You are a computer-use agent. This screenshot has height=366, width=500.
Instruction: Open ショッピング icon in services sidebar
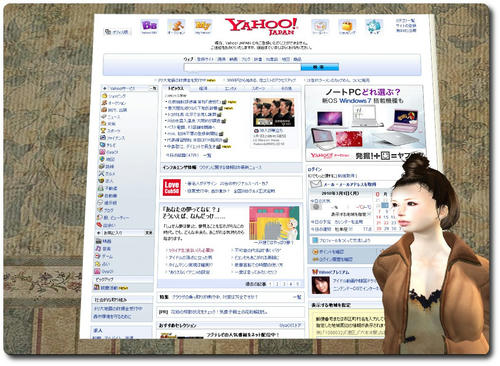click(104, 96)
